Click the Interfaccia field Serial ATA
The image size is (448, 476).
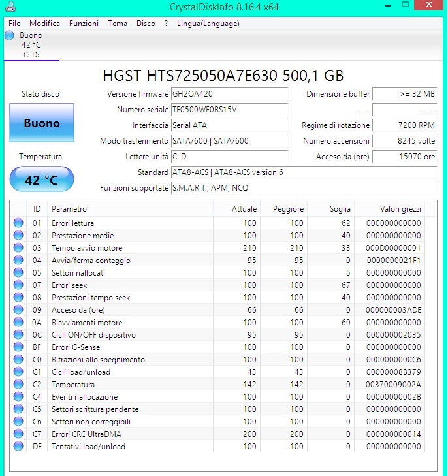tap(229, 125)
